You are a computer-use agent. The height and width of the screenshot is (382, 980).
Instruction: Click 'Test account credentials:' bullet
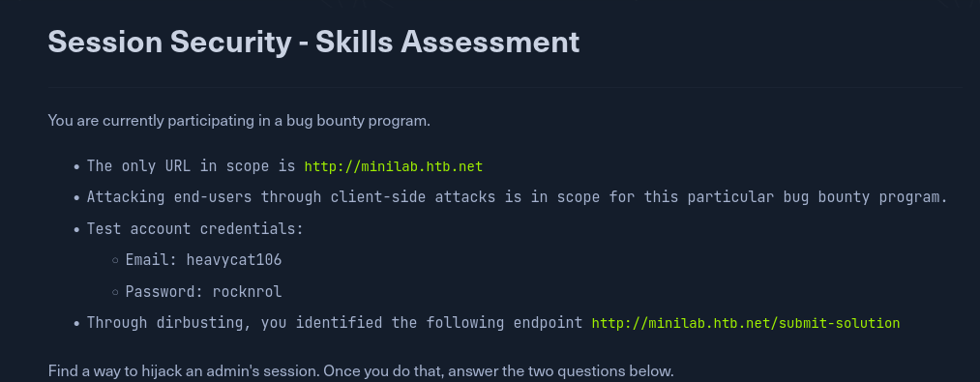coord(195,229)
